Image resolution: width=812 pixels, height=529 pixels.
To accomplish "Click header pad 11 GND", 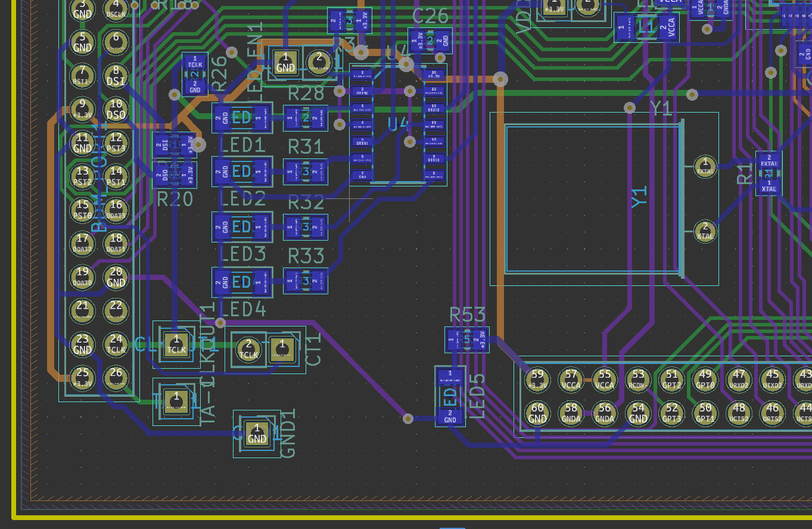I will tap(82, 143).
